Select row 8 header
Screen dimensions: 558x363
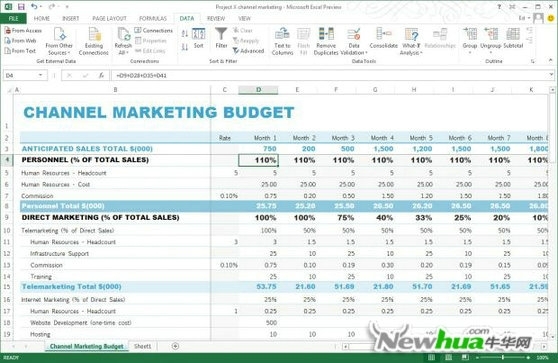pos(7,206)
